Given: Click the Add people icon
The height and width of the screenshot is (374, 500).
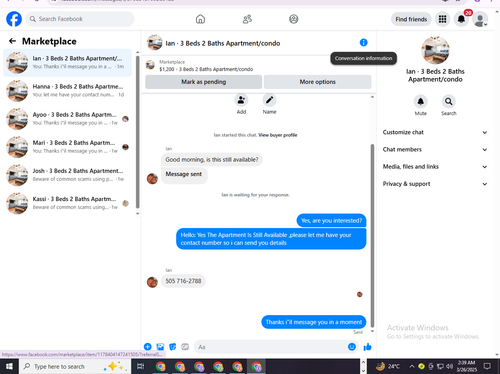Looking at the screenshot, I should coord(241,100).
